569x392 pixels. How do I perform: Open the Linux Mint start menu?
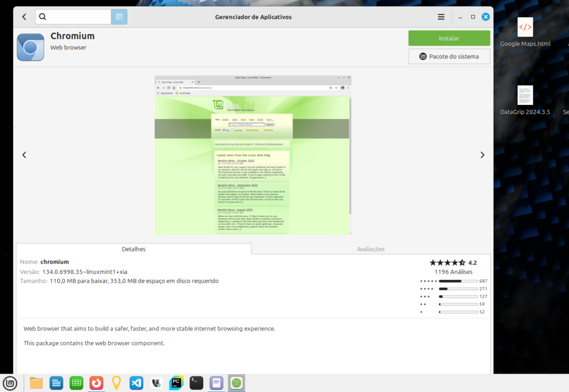(x=10, y=383)
